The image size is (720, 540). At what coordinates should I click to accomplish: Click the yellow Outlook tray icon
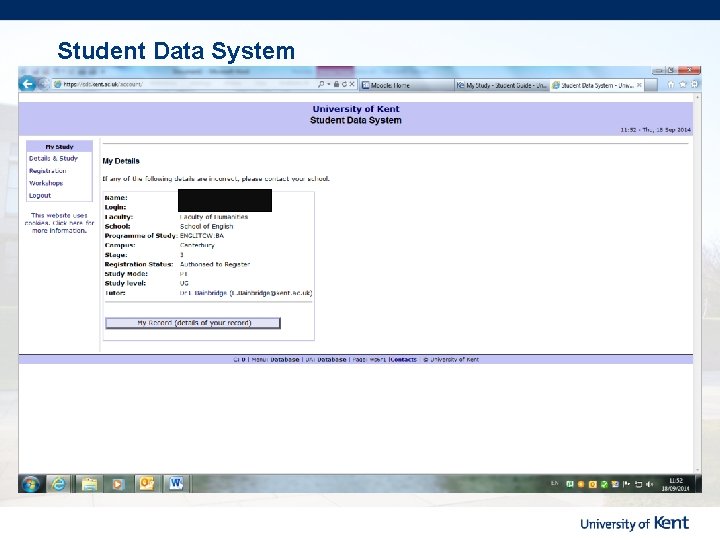(592, 484)
